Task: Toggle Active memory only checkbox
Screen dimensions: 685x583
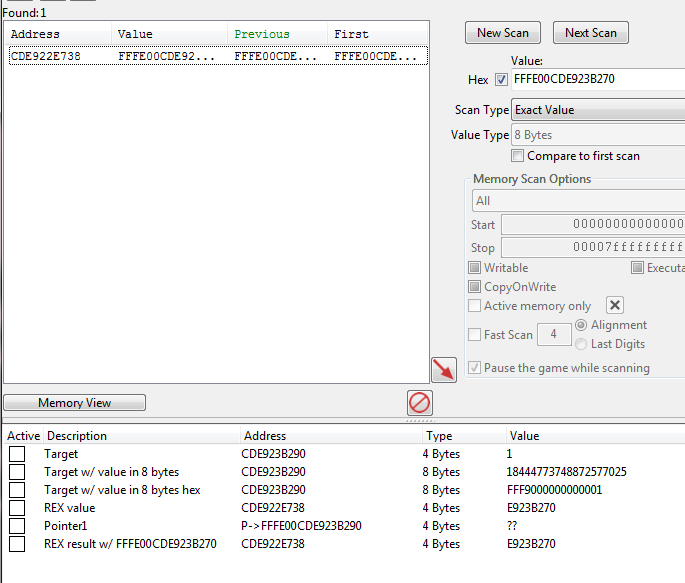Action: pyautogui.click(x=475, y=306)
